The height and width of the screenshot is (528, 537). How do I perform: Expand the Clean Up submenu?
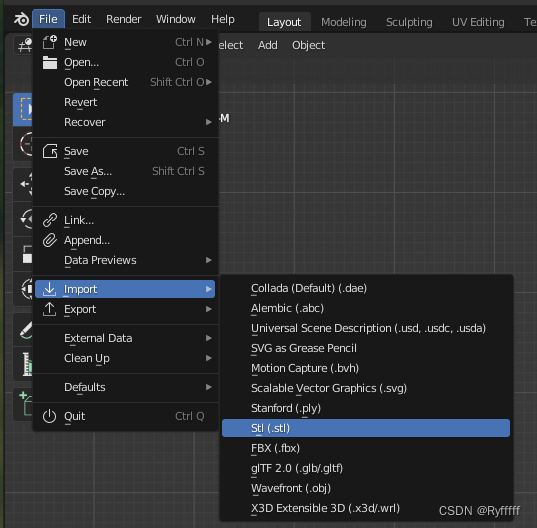[x=125, y=358]
